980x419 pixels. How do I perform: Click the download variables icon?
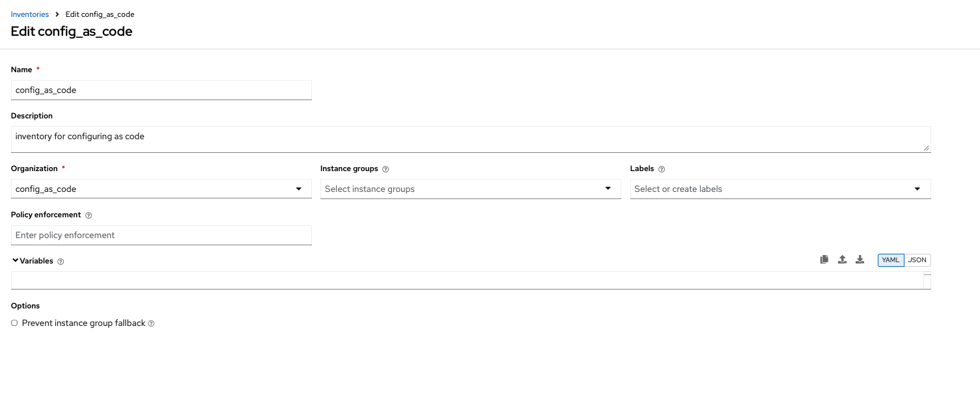[860, 260]
